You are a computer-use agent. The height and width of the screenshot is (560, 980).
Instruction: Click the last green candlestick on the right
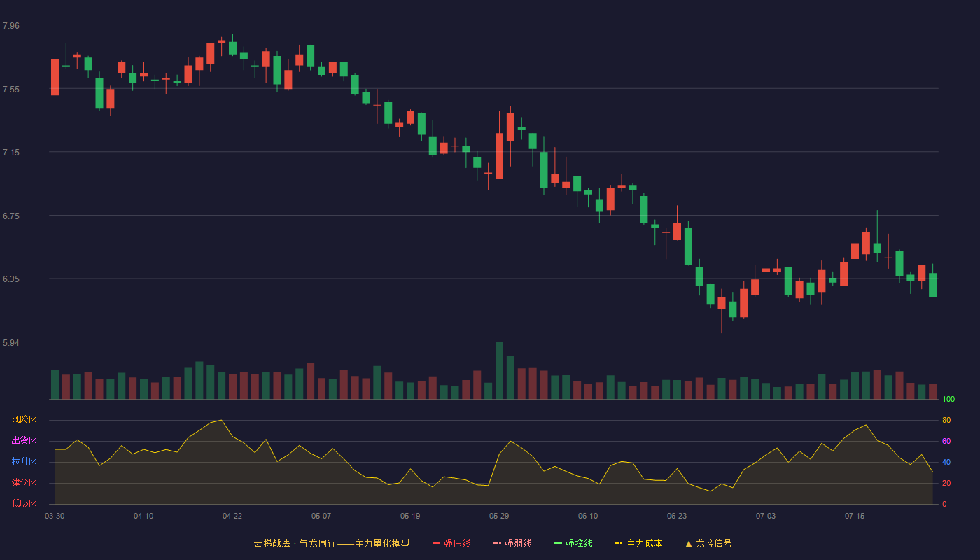(932, 284)
